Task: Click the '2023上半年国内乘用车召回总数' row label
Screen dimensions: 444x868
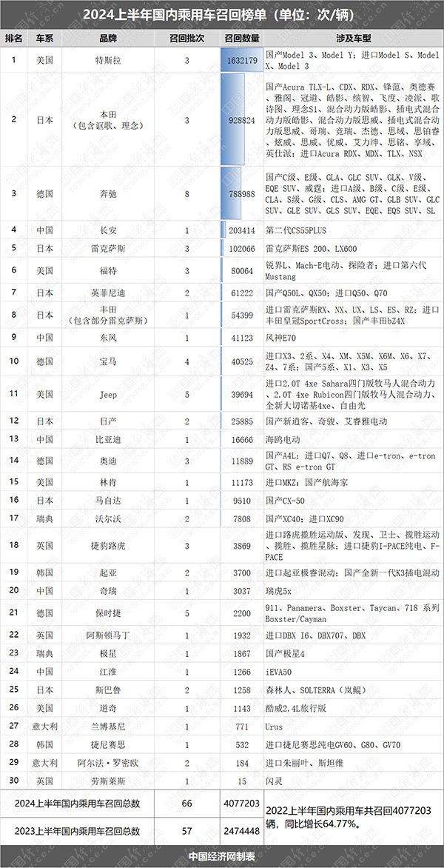Action: (x=77, y=831)
